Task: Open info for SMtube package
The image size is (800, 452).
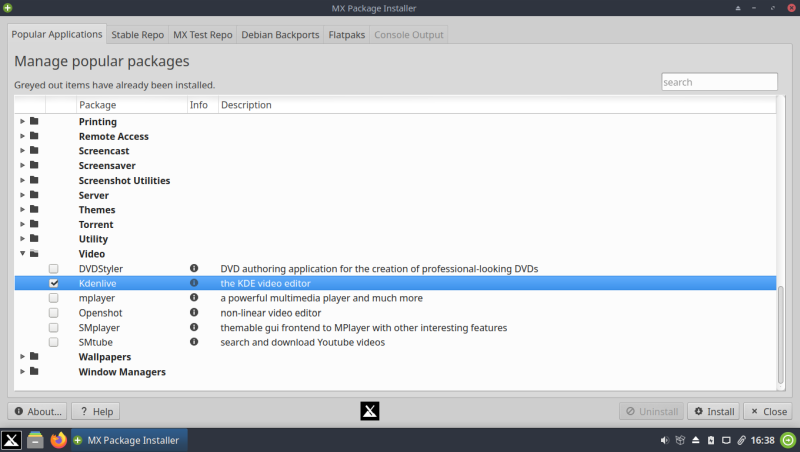Action: (x=194, y=342)
